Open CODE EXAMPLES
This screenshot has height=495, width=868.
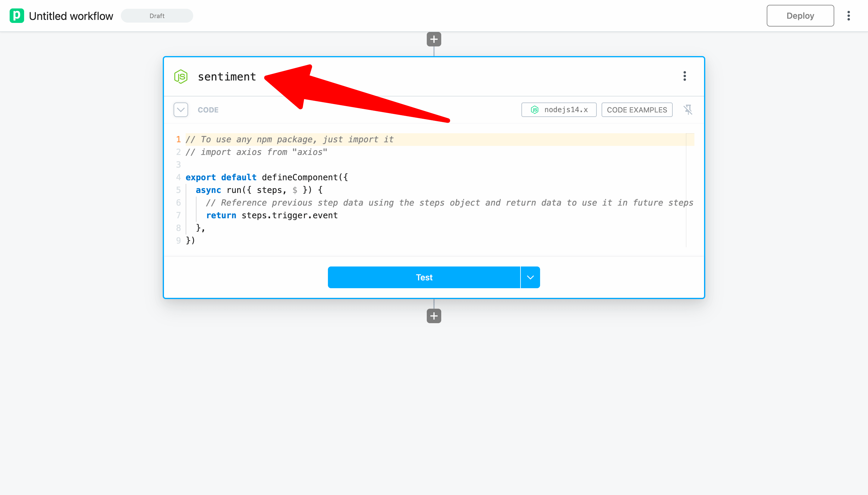point(637,110)
